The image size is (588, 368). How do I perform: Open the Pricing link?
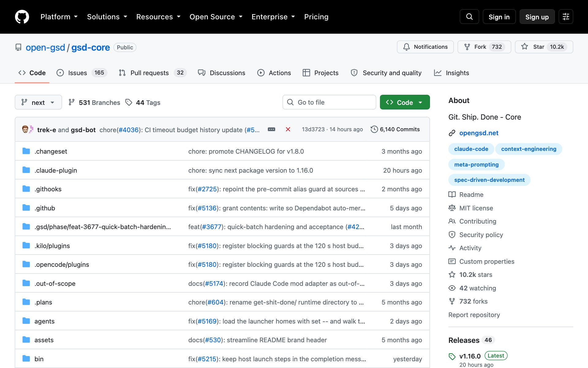coord(316,17)
